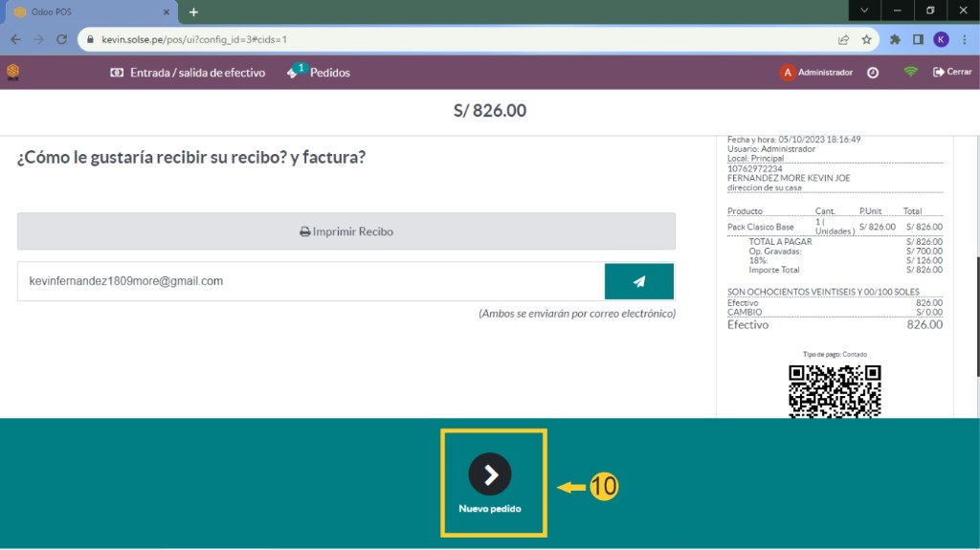Reload the page with browser refresh icon
980x550 pixels.
point(62,40)
